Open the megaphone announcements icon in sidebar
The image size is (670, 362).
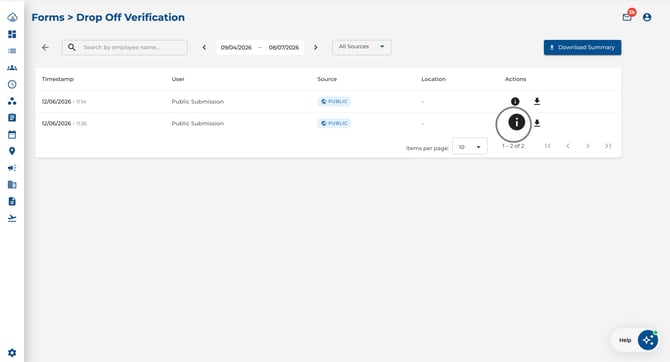[12, 168]
